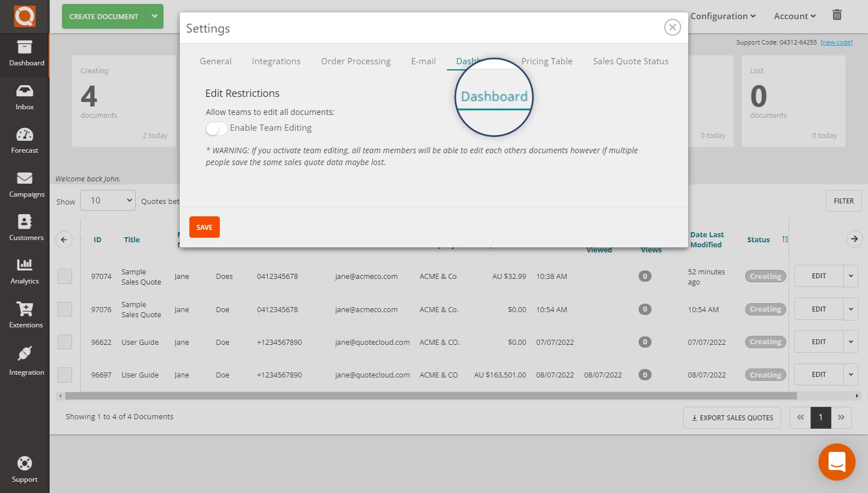The height and width of the screenshot is (493, 868).
Task: Switch to the Pricing Table tab
Action: [x=547, y=61]
